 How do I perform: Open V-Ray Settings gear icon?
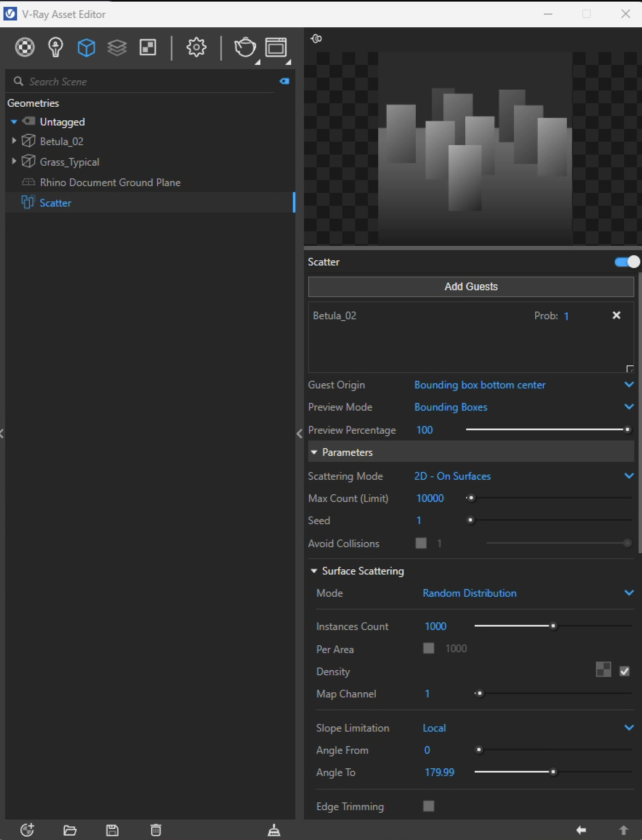[196, 47]
